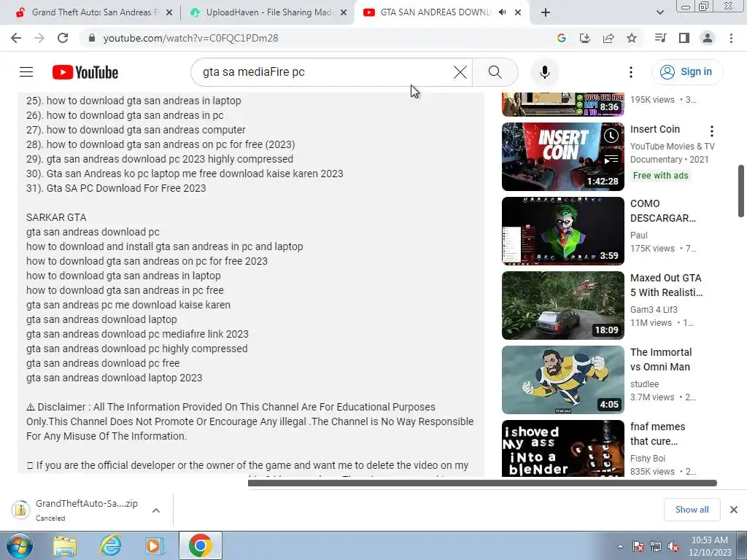Open YouTube settings three-dot menu
This screenshot has height=560, width=747.
click(631, 72)
